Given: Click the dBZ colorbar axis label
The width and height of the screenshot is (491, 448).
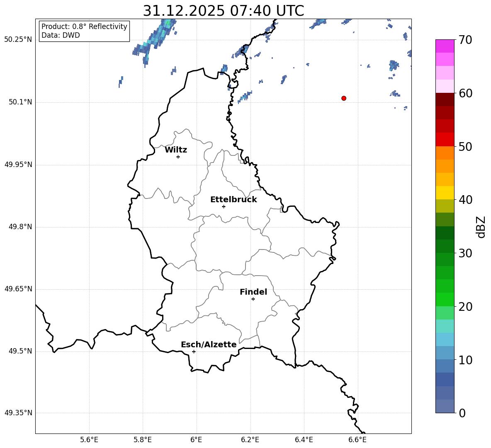Looking at the screenshot, I should coord(481,227).
